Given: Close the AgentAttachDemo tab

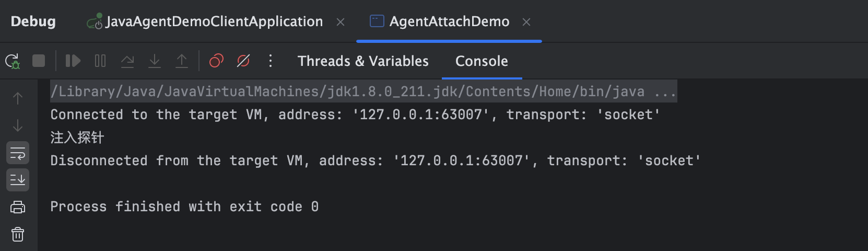Looking at the screenshot, I should (526, 22).
